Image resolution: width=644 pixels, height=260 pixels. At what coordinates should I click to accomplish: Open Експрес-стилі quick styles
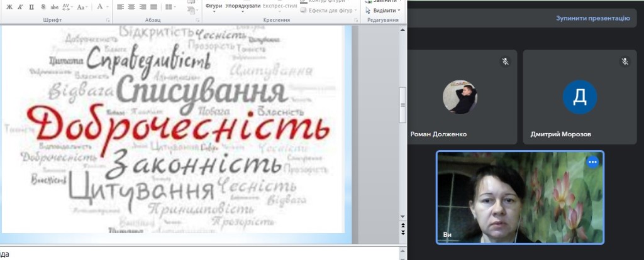pyautogui.click(x=280, y=6)
